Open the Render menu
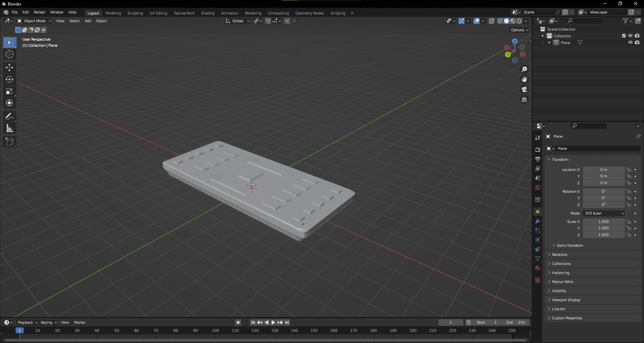The height and width of the screenshot is (343, 644). [x=39, y=12]
